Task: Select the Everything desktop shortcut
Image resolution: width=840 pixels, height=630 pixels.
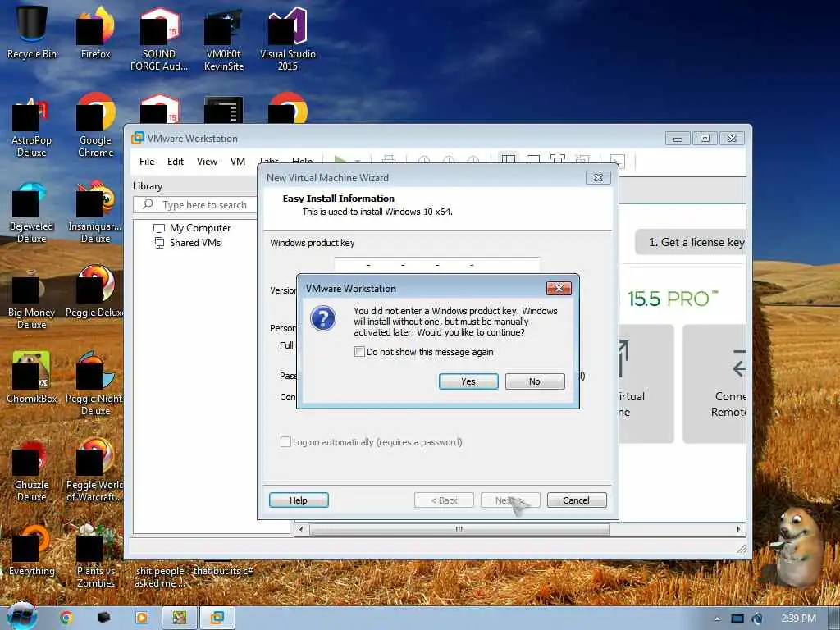Action: point(32,550)
